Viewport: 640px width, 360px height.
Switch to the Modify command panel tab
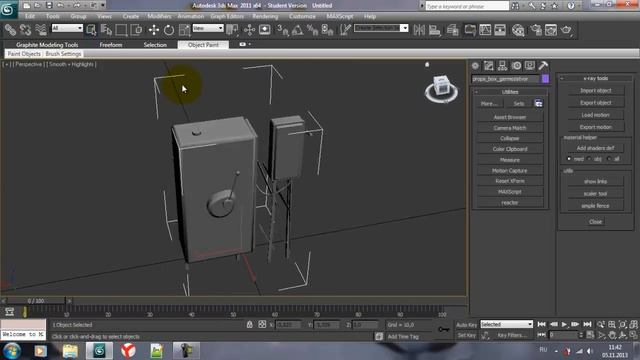tap(489, 66)
